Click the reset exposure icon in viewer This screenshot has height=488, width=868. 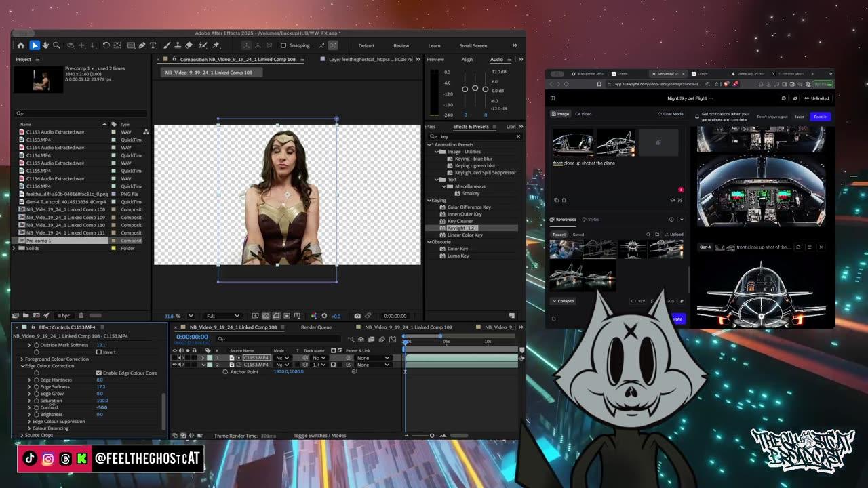coord(324,316)
